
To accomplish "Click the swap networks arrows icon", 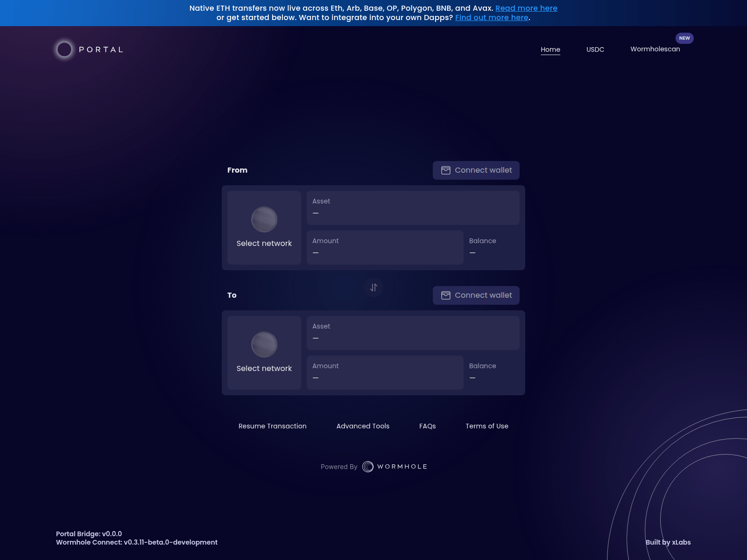I will pyautogui.click(x=373, y=287).
